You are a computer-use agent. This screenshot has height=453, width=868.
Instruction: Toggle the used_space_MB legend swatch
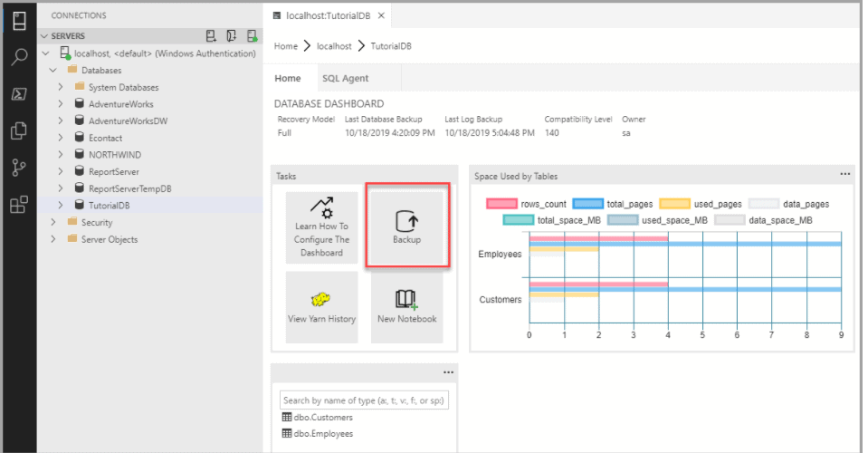pyautogui.click(x=625, y=220)
